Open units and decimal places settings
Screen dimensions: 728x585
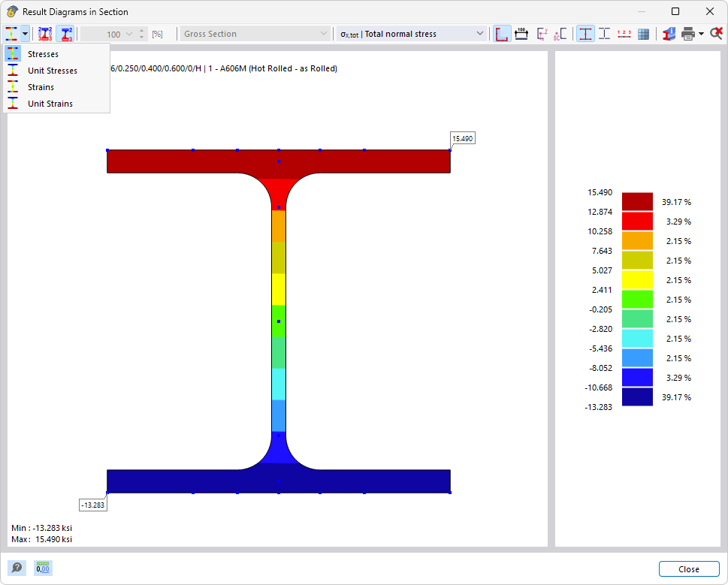coord(44,568)
